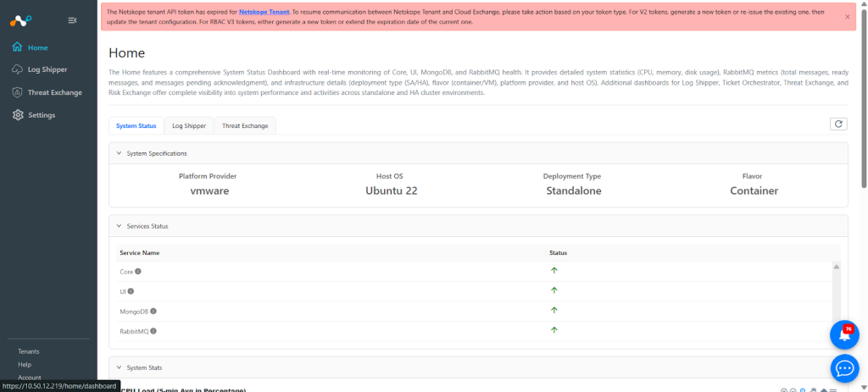
Task: Click the 'Container' flavor value
Action: click(x=754, y=190)
